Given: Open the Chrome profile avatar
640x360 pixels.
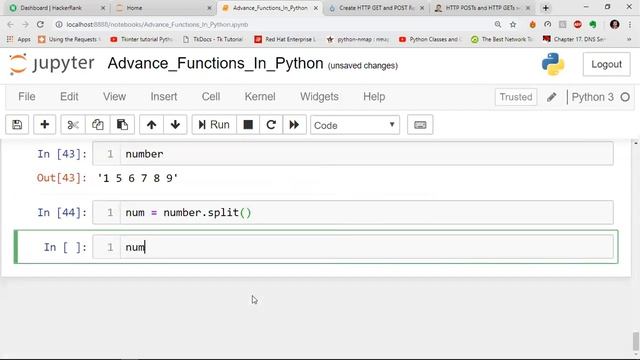Looking at the screenshot, I should click(x=614, y=24).
